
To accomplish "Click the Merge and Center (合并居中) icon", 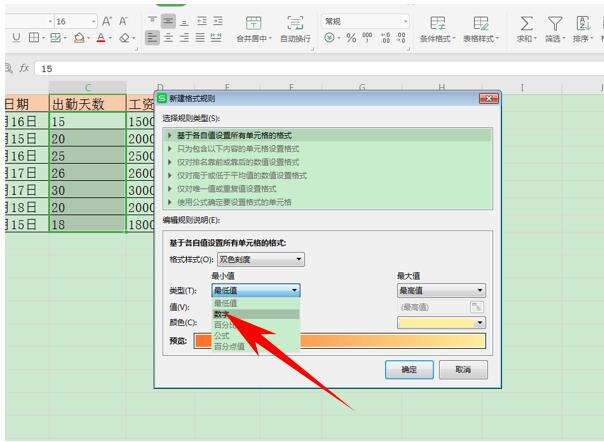I will pyautogui.click(x=253, y=23).
